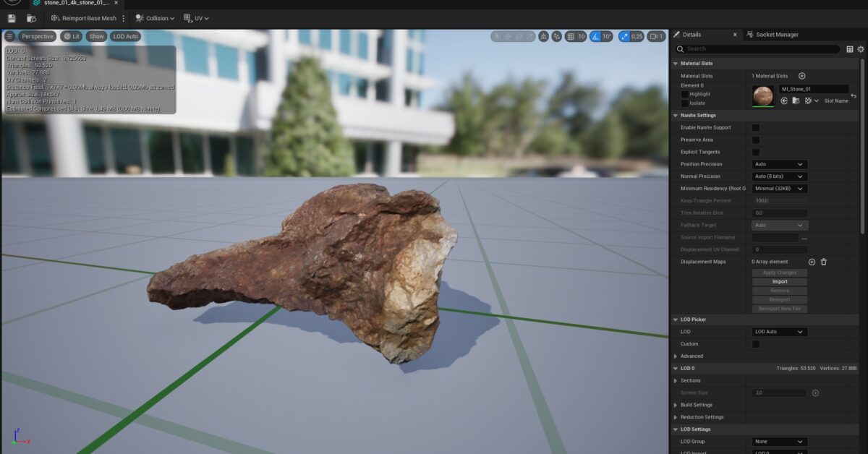The image size is (868, 454).
Task: Click the Import button under Displacement Maps
Action: click(x=778, y=281)
